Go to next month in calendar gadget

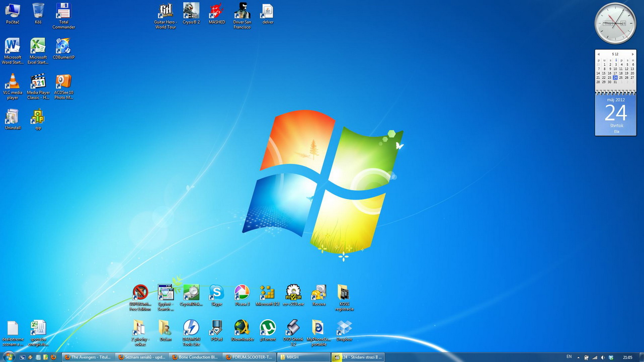click(x=632, y=54)
